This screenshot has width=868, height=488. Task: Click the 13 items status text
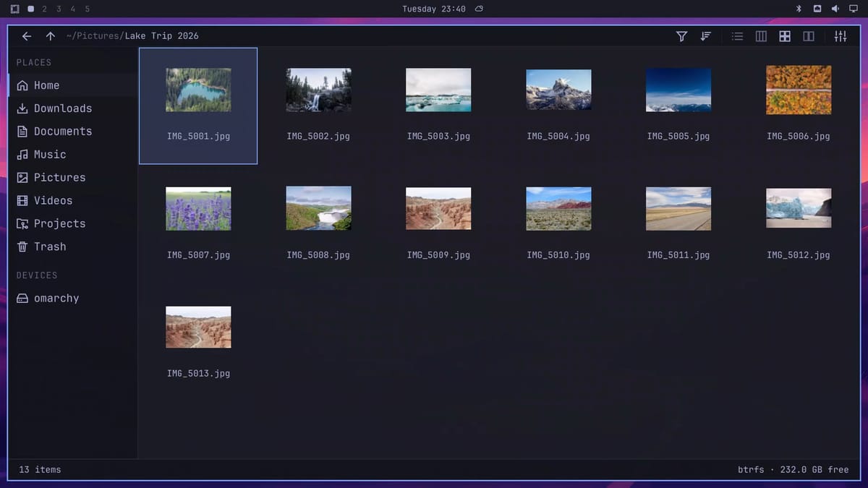tap(40, 470)
